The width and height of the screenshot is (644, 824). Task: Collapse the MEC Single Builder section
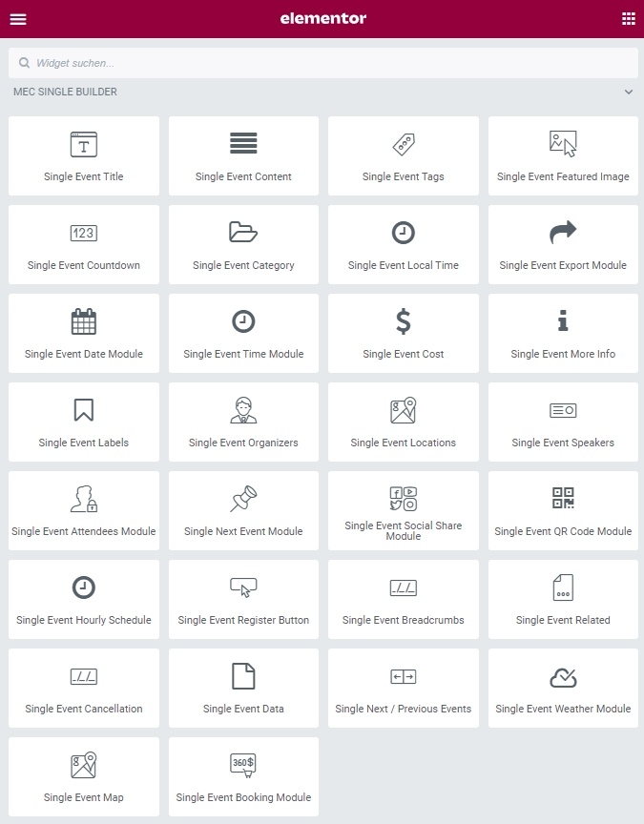point(628,93)
